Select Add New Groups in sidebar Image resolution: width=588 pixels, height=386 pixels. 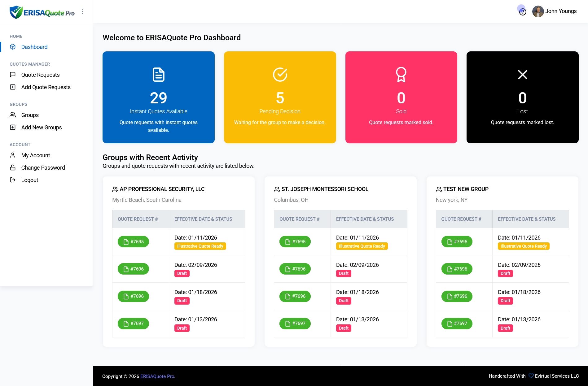coord(42,127)
